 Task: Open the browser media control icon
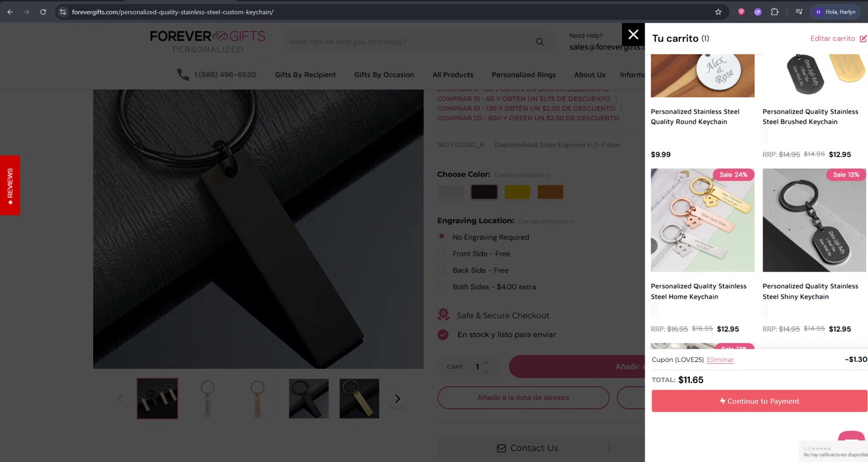tap(799, 12)
